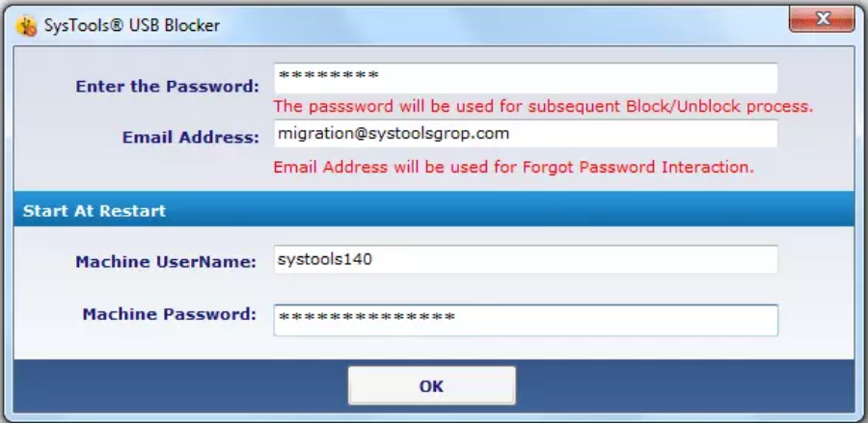This screenshot has height=424, width=868.
Task: Focus the Machine UserName text box
Action: tap(526, 258)
